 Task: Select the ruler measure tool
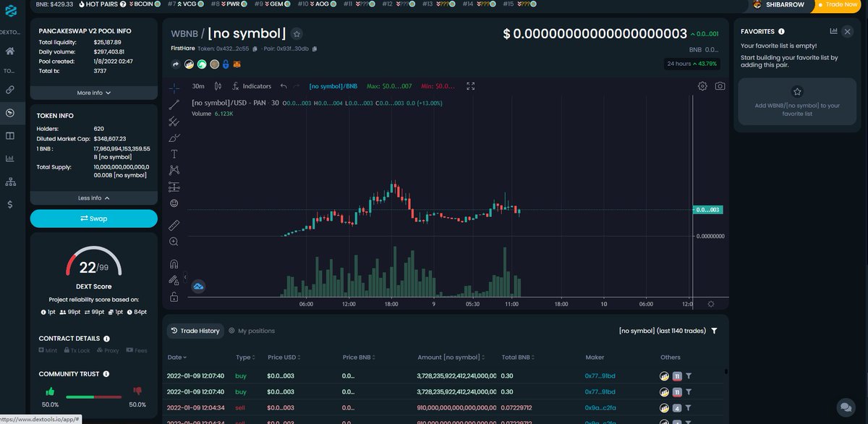(174, 226)
